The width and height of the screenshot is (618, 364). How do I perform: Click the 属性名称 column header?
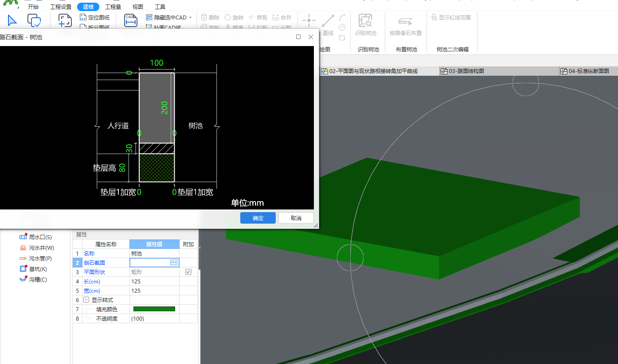[x=106, y=244]
